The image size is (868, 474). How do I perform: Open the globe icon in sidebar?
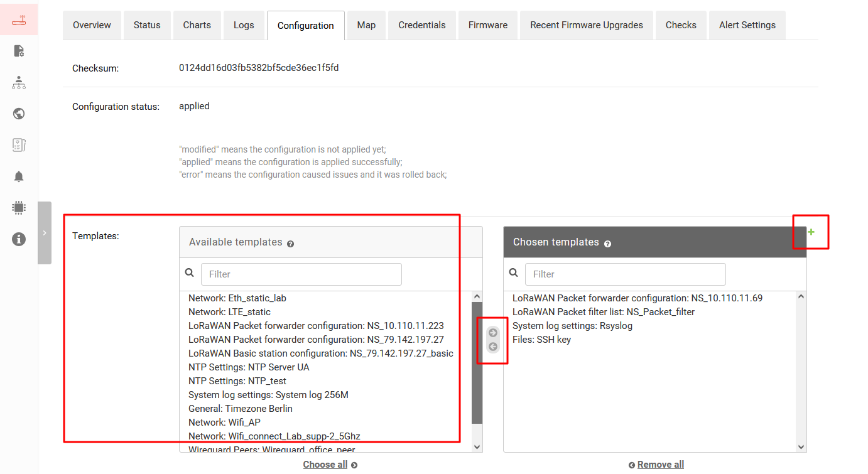pyautogui.click(x=19, y=114)
